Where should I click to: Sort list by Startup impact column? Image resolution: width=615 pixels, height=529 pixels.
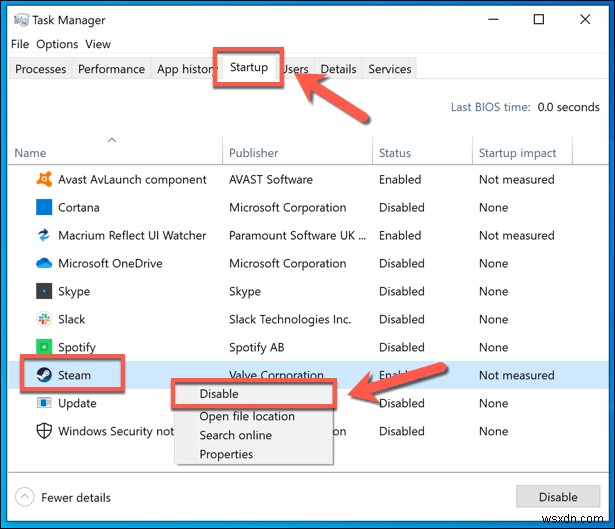[x=518, y=153]
